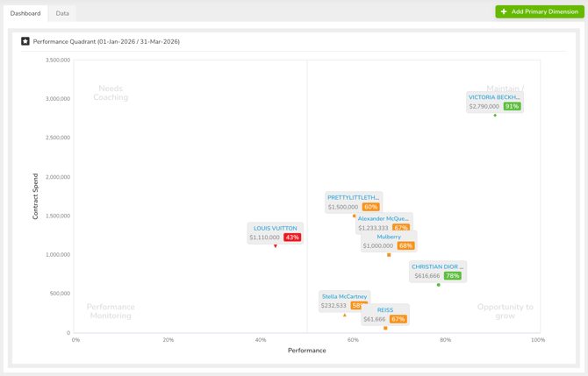The width and height of the screenshot is (588, 376).
Task: Open the CHRISTIAN DIOR supplier link
Action: (438, 266)
